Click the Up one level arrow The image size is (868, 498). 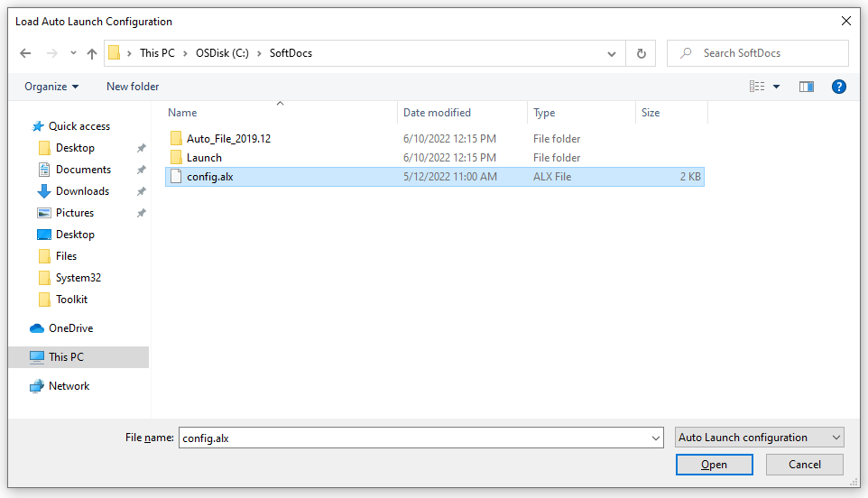(x=91, y=53)
